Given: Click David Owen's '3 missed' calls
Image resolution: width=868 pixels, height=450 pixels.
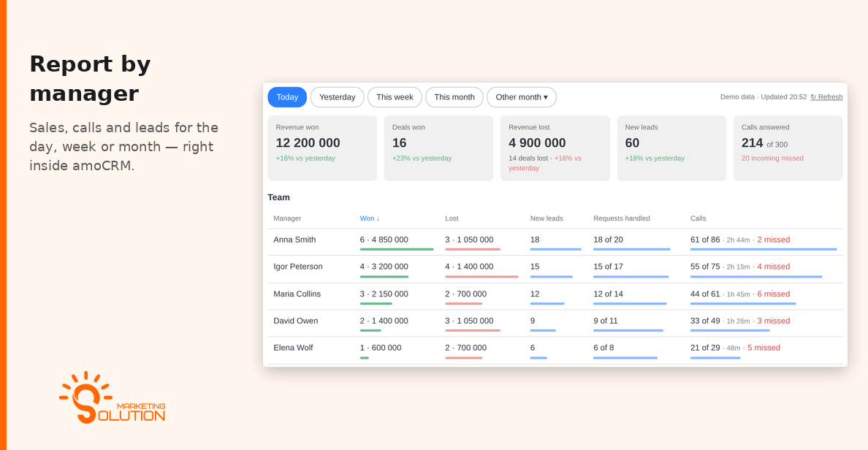Looking at the screenshot, I should pos(773,321).
